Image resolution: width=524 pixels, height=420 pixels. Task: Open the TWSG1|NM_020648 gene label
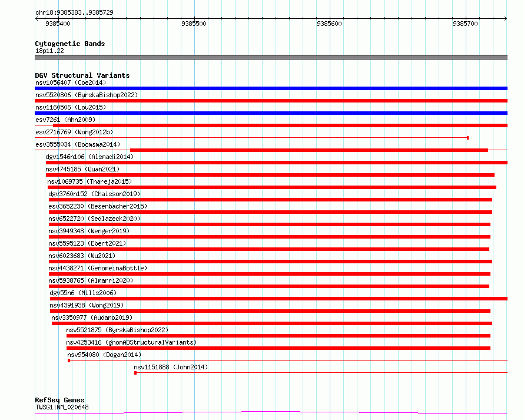coord(62,407)
